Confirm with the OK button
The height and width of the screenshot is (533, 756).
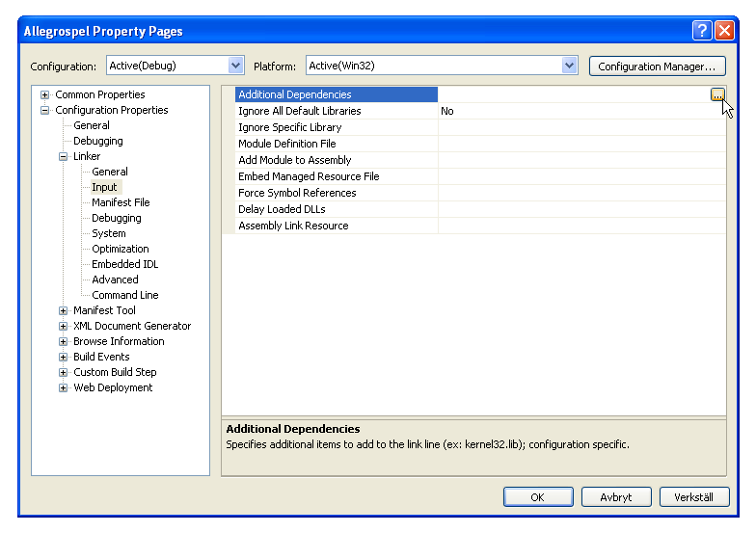[538, 497]
